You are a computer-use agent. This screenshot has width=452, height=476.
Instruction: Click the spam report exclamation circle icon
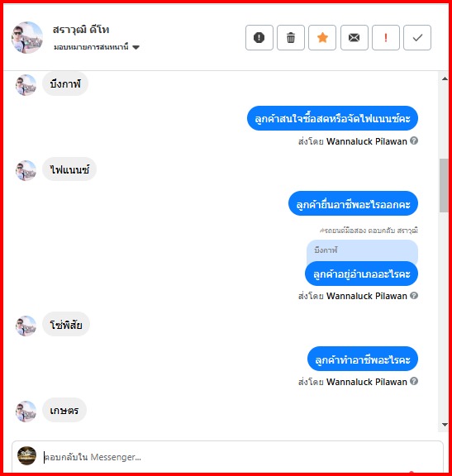click(x=259, y=38)
